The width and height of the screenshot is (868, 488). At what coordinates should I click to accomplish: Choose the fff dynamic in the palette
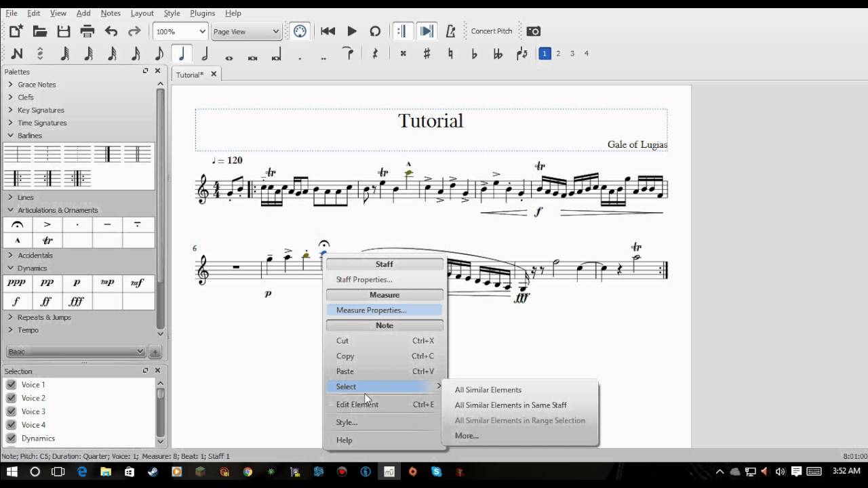pos(77,301)
